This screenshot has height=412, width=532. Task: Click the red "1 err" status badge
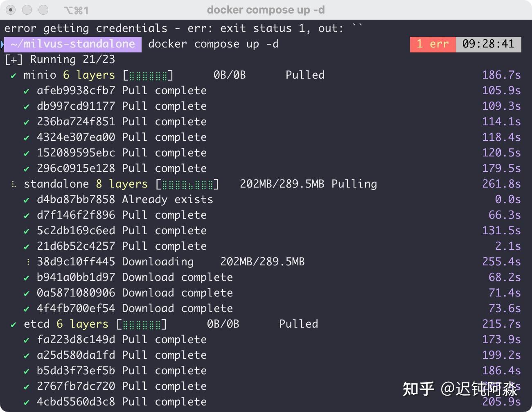(x=433, y=44)
